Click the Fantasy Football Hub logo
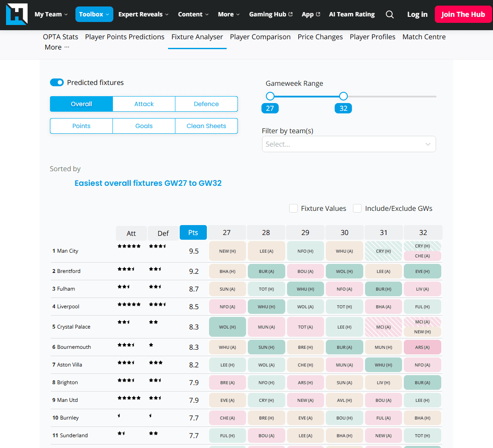The image size is (493, 448). (x=16, y=14)
